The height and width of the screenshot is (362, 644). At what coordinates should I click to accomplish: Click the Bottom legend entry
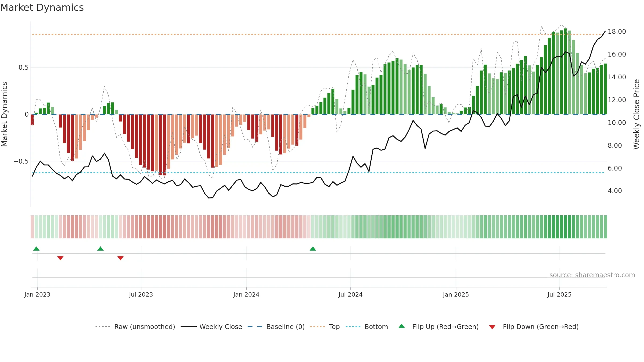[x=367, y=327]
